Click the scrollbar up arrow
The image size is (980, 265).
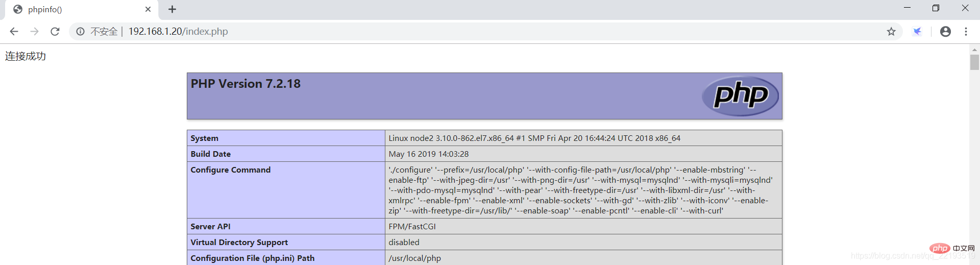[x=974, y=50]
